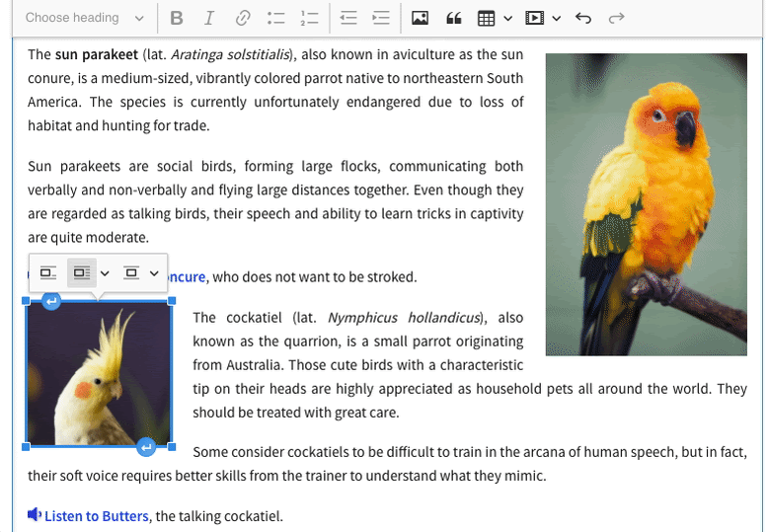
Task: Select the sun parakeet photo
Action: coord(646,204)
